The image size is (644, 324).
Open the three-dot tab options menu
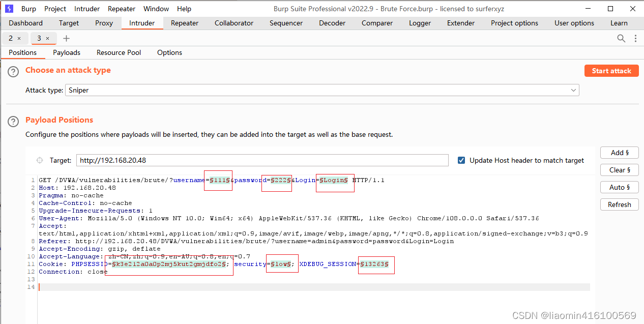coord(635,38)
